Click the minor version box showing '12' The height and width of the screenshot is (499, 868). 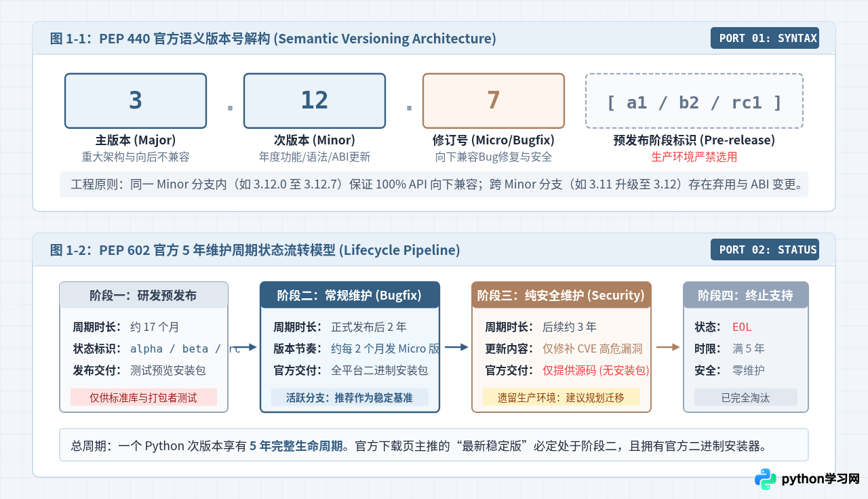click(x=315, y=100)
